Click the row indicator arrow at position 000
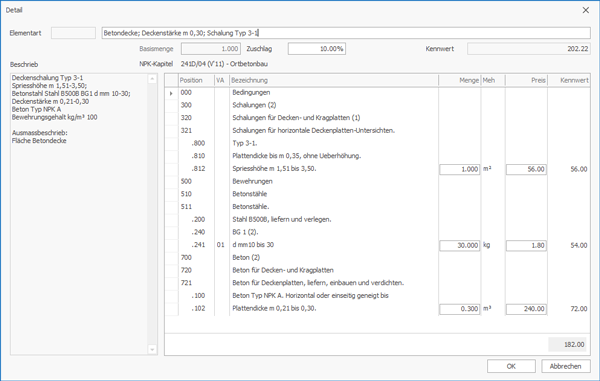 click(x=171, y=93)
